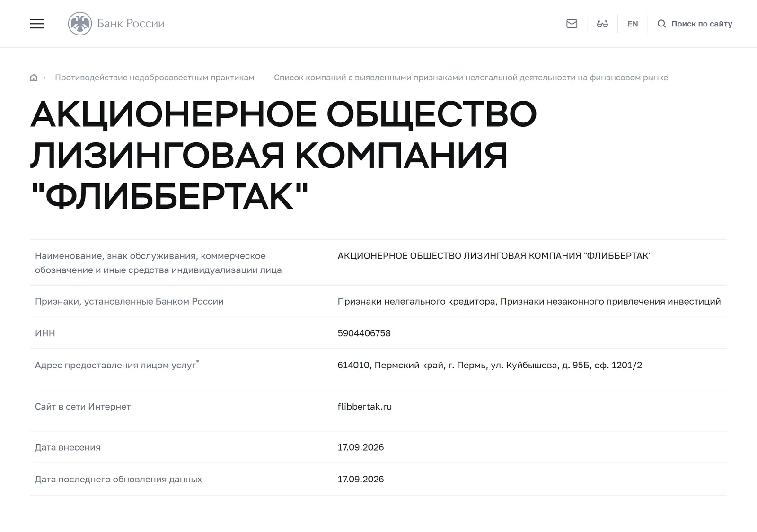The width and height of the screenshot is (757, 532).
Task: Click 'Наименование, знак обслуживания' label
Action: pos(158,263)
